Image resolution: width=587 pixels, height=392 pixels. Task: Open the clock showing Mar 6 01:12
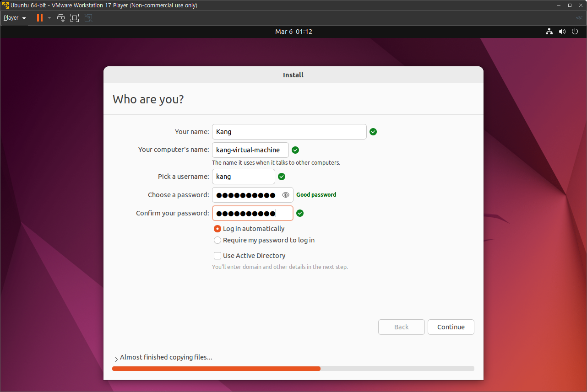click(293, 32)
